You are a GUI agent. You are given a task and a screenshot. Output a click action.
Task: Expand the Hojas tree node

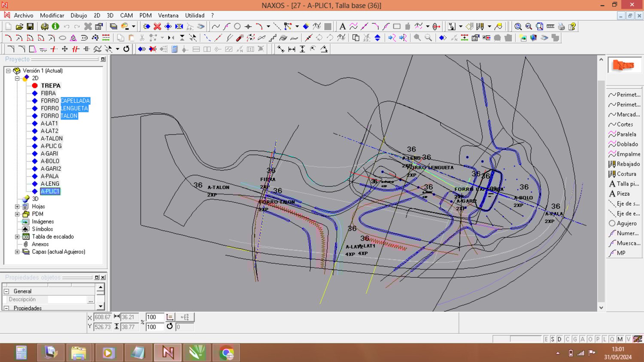tap(17, 207)
